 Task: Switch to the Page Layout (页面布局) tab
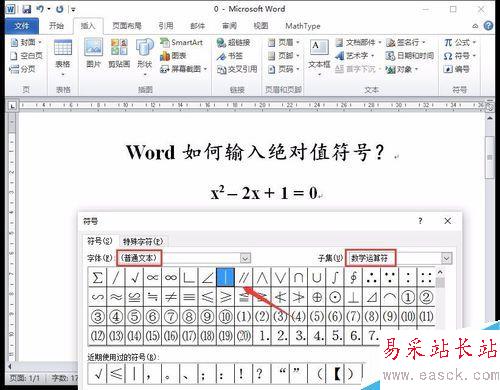[127, 26]
